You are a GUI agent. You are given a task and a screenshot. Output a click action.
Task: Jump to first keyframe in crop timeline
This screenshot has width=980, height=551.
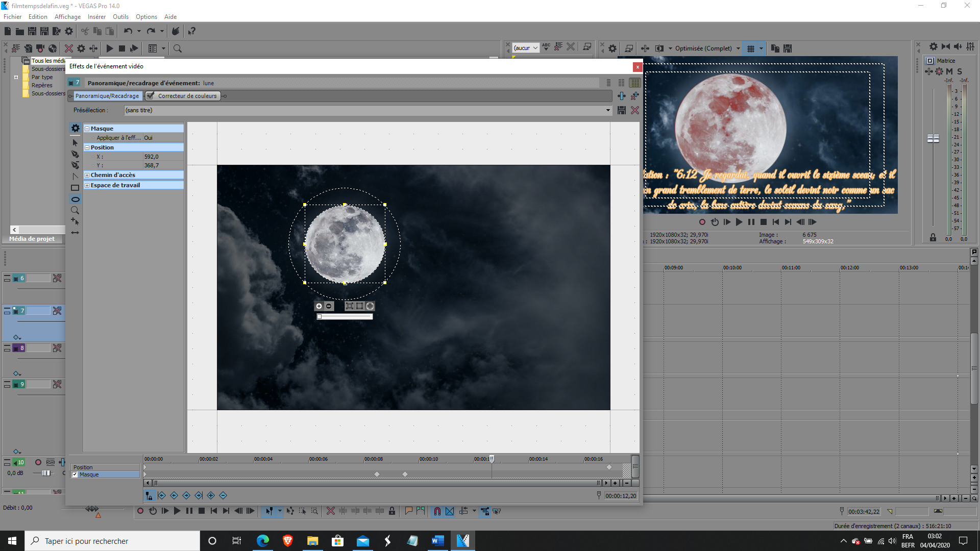(162, 495)
